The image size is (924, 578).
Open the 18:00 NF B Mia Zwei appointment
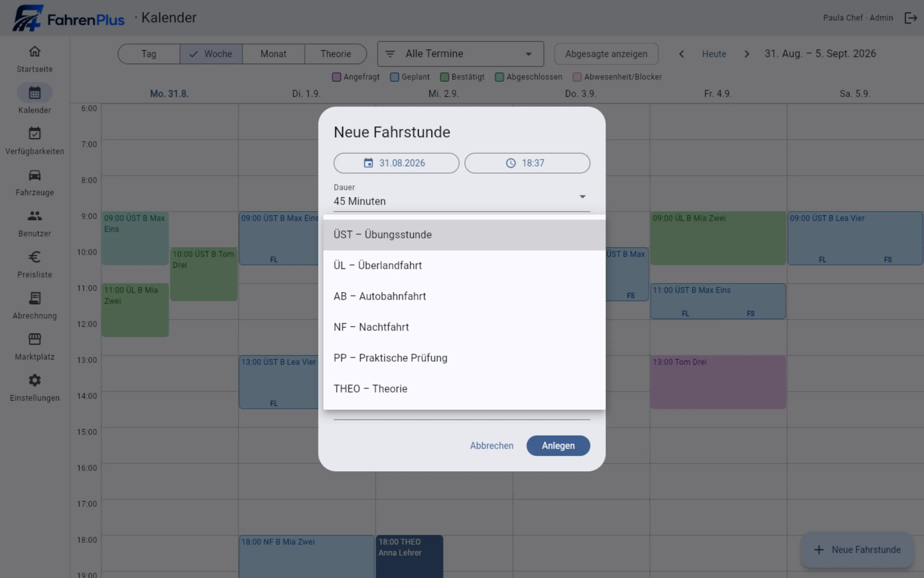coord(307,556)
